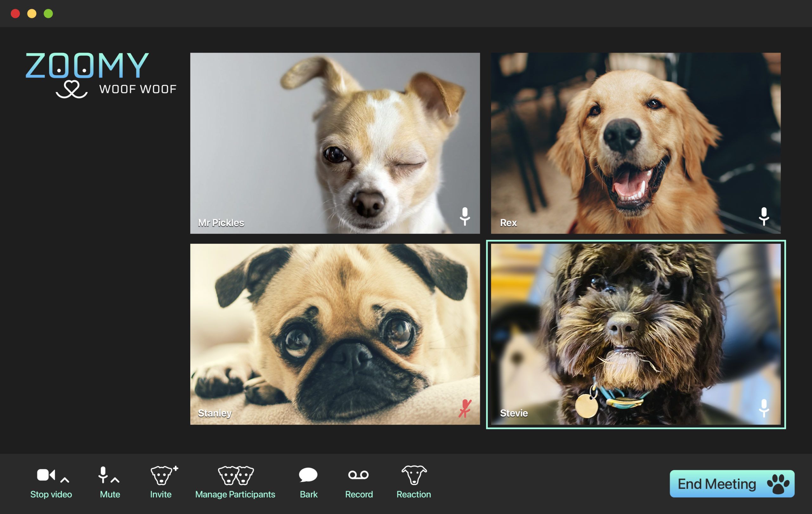The width and height of the screenshot is (812, 514).
Task: Toggle Stevie's microphone icon
Action: [x=763, y=408]
